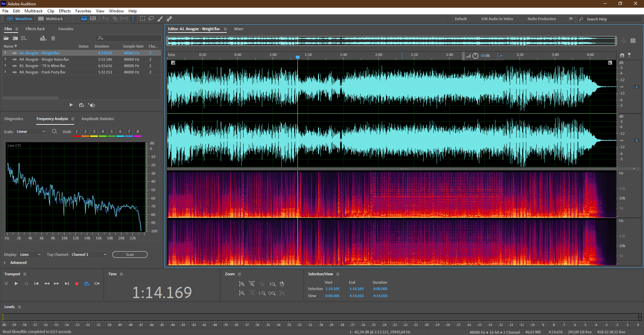Toggle snapping magnet icon

pos(622,55)
